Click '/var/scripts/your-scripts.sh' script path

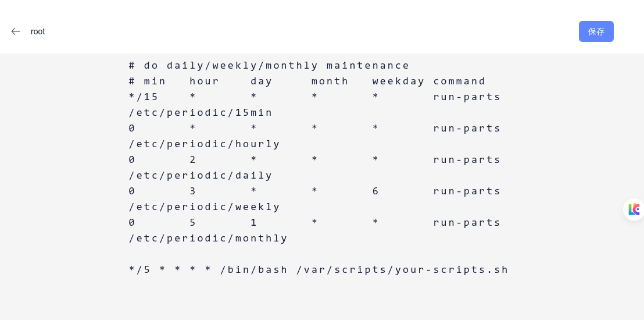pyautogui.click(x=402, y=270)
